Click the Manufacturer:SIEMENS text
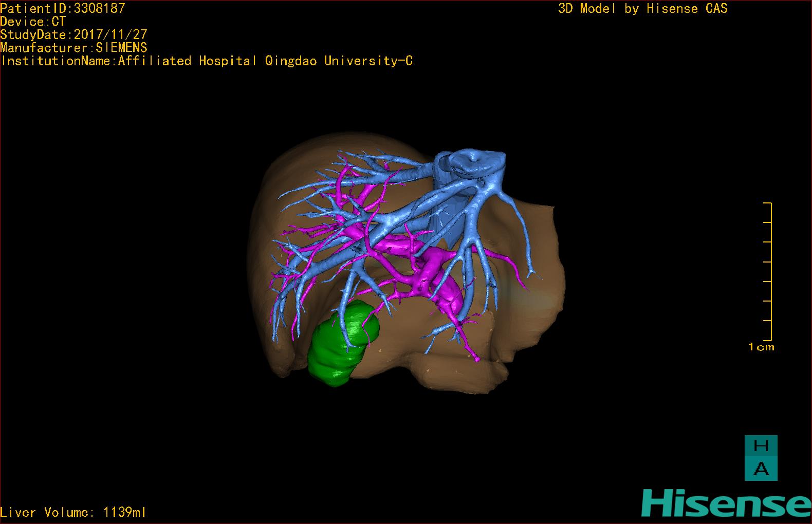The height and width of the screenshot is (524, 812). tap(73, 48)
